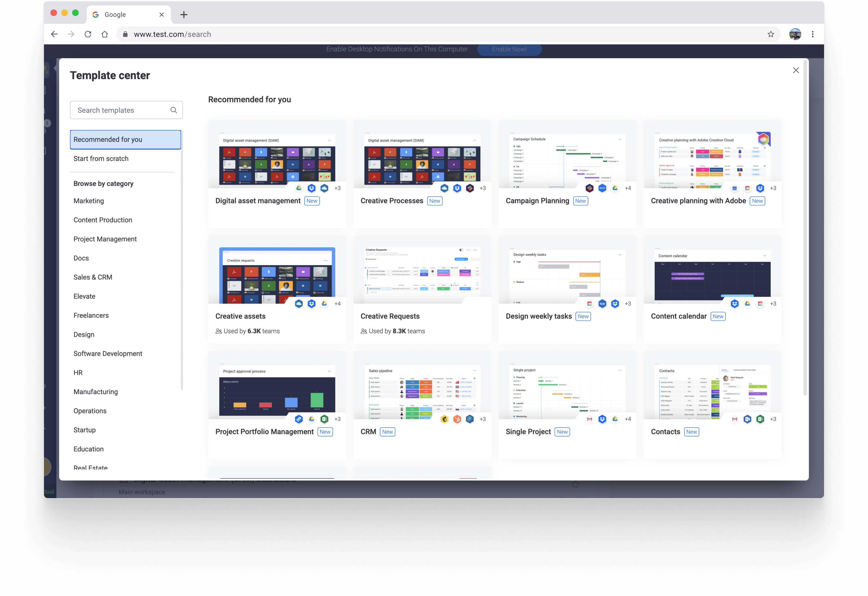Click Adobe Creative Cloud badge on Adobe card
This screenshot has width=868, height=596.
(x=763, y=139)
